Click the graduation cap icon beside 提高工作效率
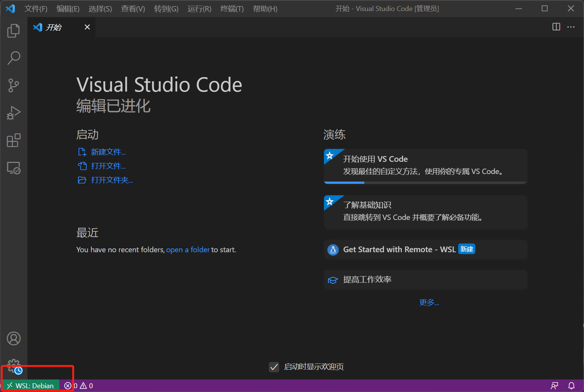Viewport: 584px width, 392px height. pyautogui.click(x=333, y=280)
